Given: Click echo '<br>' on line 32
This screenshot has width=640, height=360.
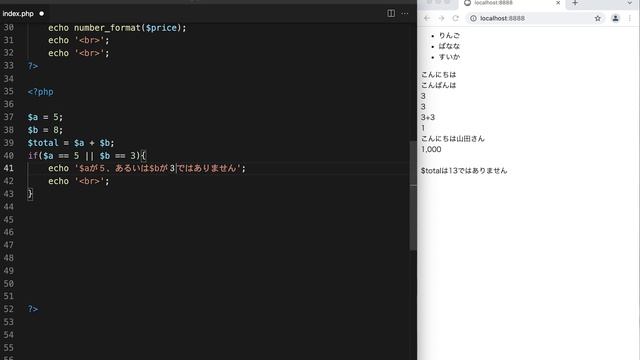Looking at the screenshot, I should tap(79, 53).
